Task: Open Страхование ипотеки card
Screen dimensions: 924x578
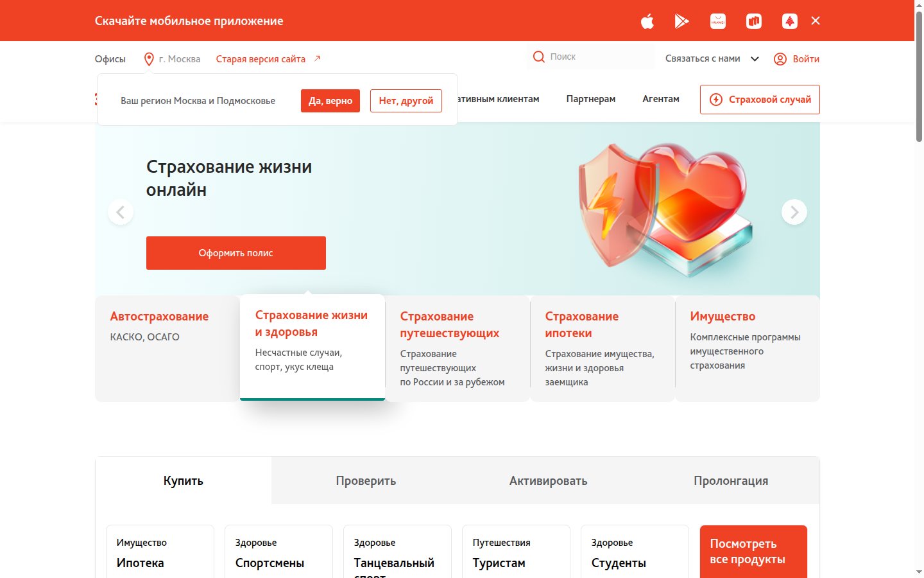Action: (x=603, y=349)
